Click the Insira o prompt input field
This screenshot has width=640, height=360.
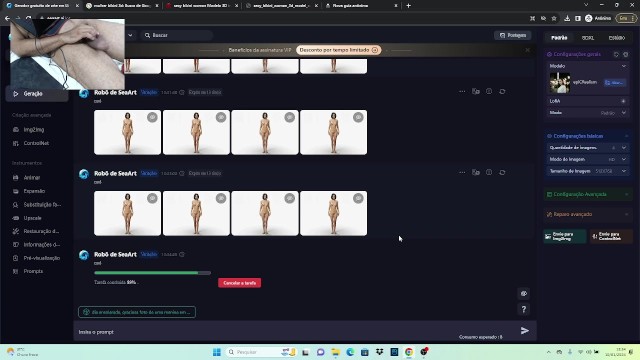(265, 332)
